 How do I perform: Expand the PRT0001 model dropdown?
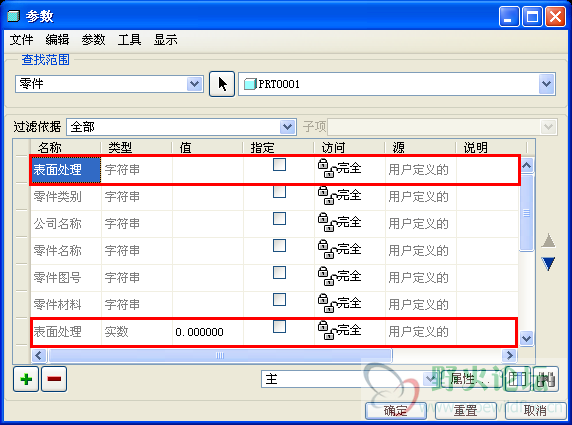546,84
